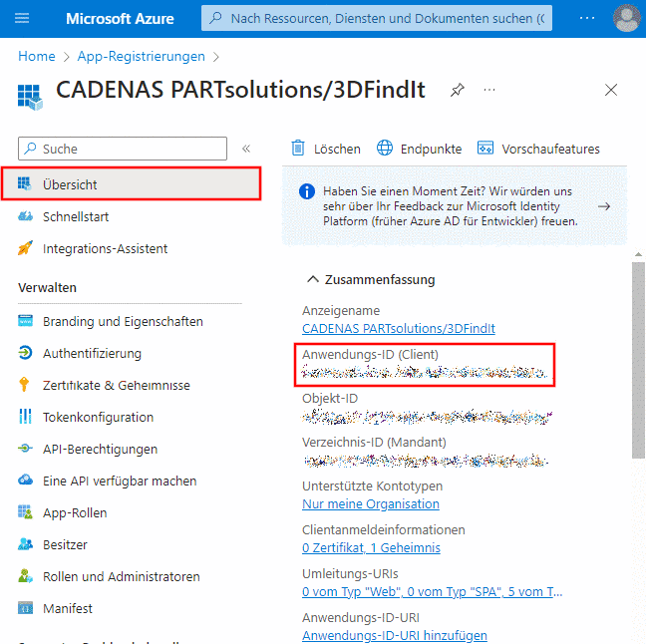Open the user account avatar menu
The width and height of the screenshot is (646, 644).
point(627,18)
